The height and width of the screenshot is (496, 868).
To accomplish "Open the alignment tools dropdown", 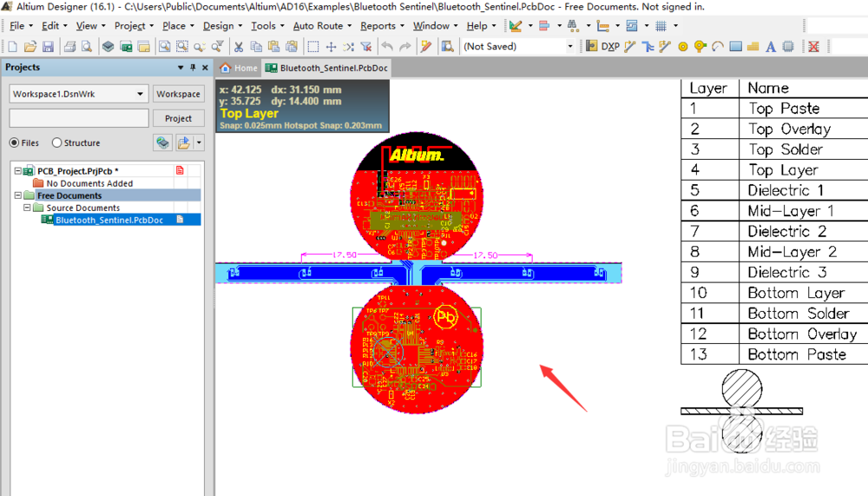I will 558,25.
